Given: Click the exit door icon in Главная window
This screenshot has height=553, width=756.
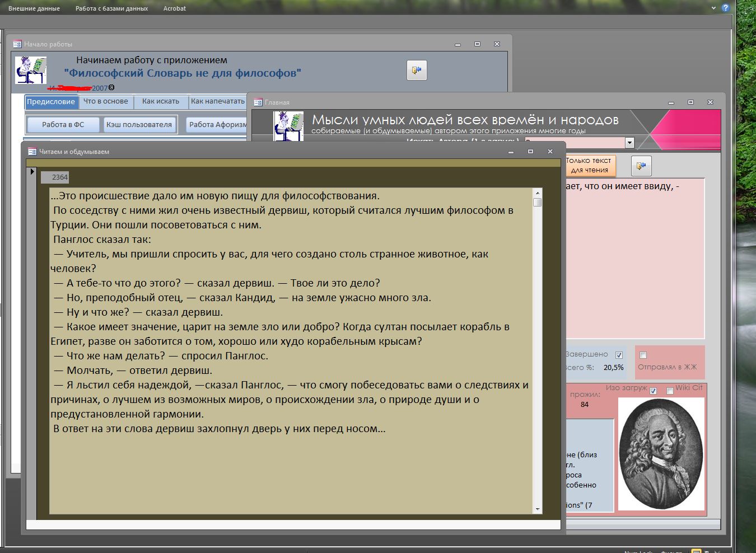Looking at the screenshot, I should pos(641,166).
